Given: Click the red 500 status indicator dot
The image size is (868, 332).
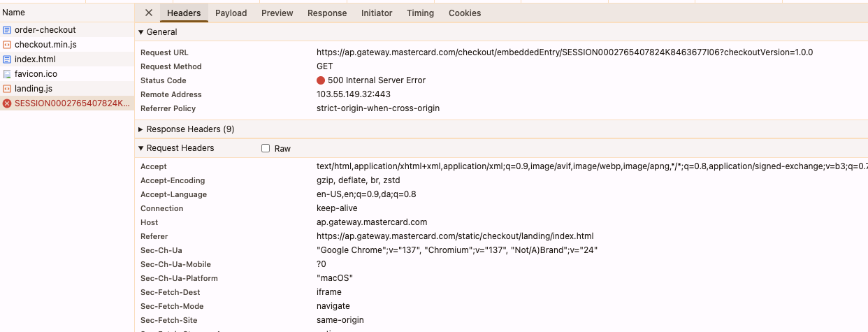Looking at the screenshot, I should (x=321, y=80).
